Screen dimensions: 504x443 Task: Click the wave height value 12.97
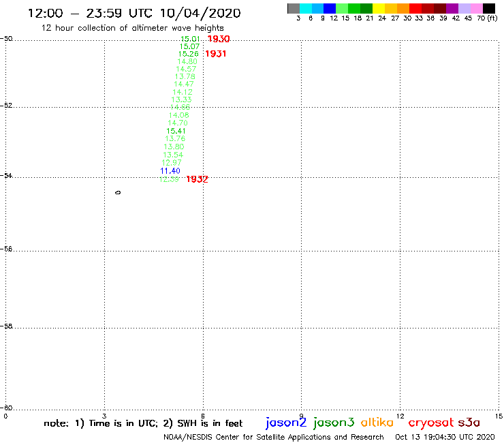(x=172, y=163)
